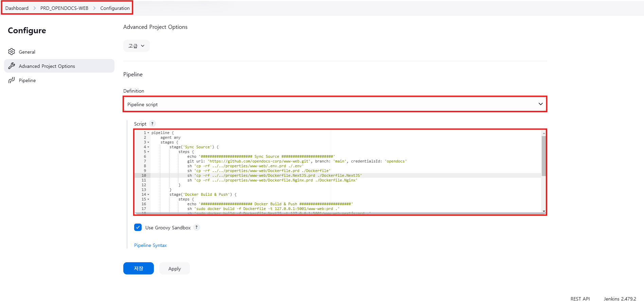Viewport: 644px width, 307px height.
Task: Click the General gear icon in sidebar
Action: 12,52
